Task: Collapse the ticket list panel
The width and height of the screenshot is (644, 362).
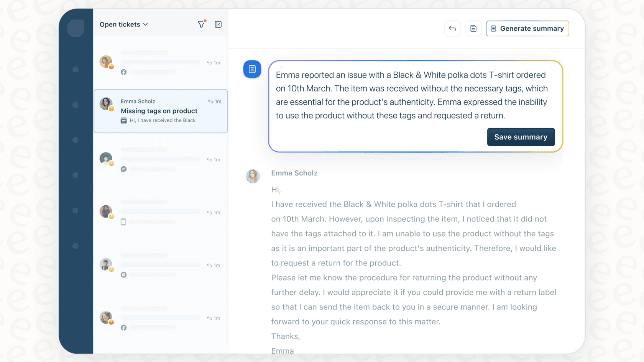Action: pyautogui.click(x=218, y=25)
